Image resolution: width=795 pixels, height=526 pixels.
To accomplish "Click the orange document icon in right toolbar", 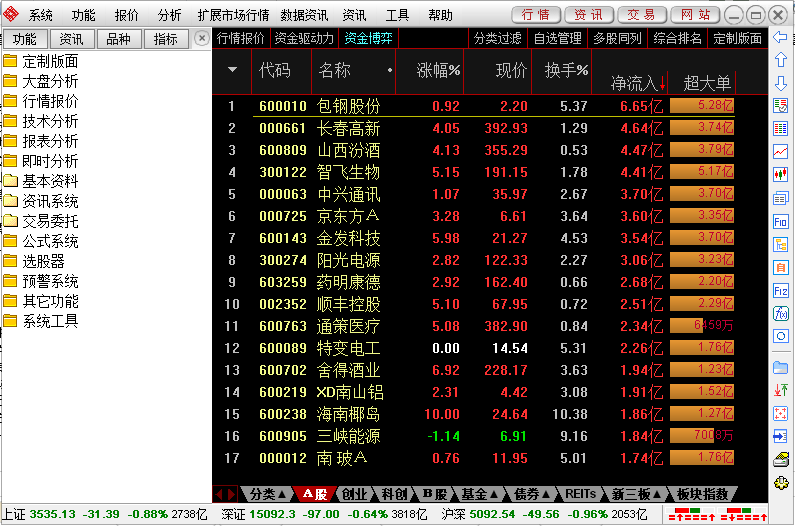I will [x=781, y=267].
